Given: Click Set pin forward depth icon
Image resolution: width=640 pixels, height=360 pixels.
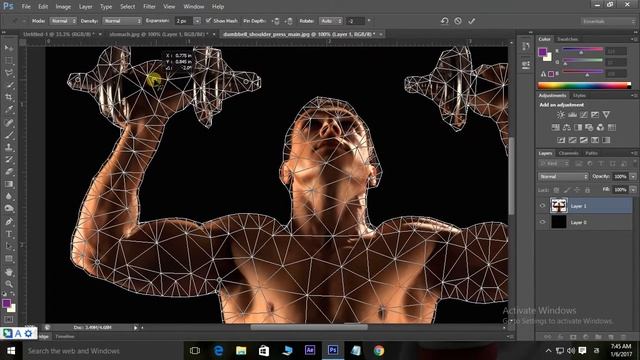Looking at the screenshot, I should tap(276, 21).
